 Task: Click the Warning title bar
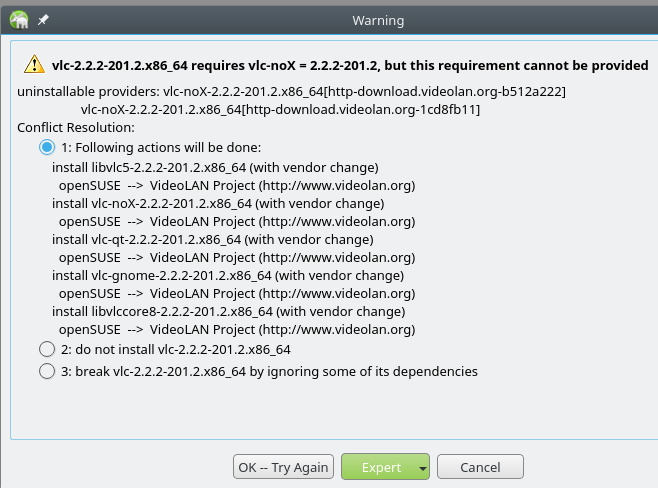[x=378, y=20]
